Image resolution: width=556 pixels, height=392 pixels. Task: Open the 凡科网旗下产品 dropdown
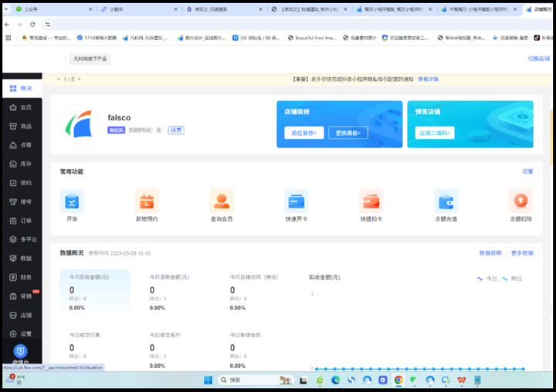click(x=90, y=58)
